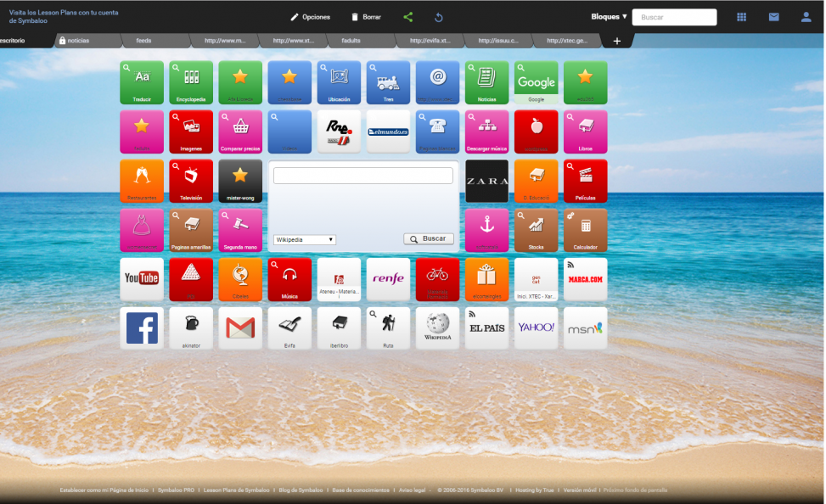
Task: Switch to the feeds tab
Action: coord(144,41)
